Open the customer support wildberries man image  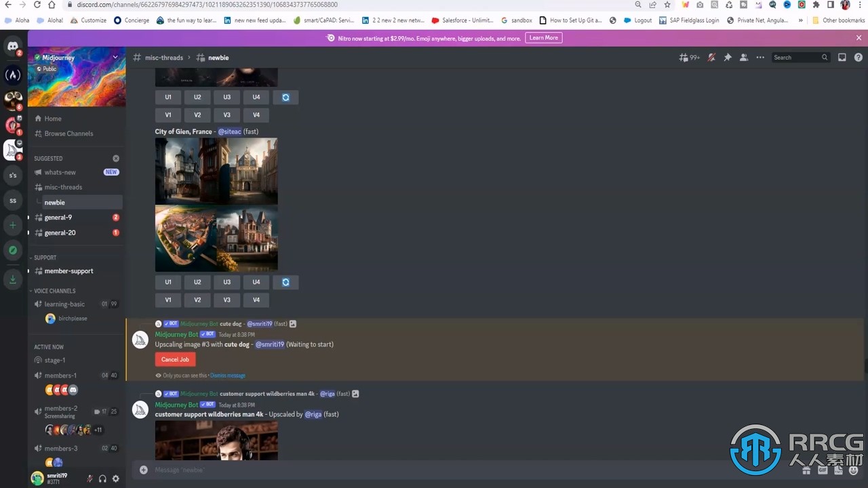coord(216,441)
